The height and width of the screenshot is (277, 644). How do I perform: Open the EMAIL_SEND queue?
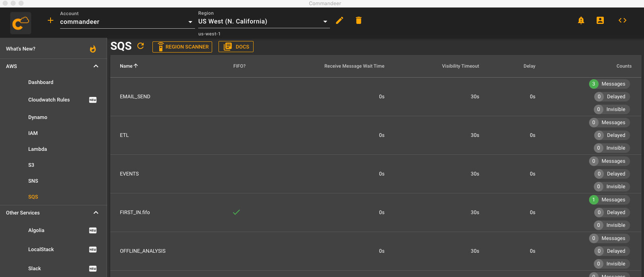click(135, 97)
